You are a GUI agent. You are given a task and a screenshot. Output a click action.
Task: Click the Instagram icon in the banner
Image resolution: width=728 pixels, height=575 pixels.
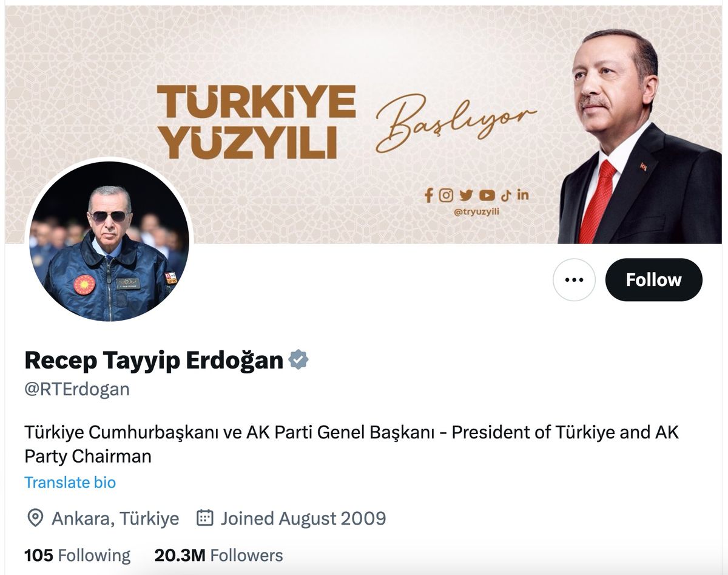[x=446, y=195]
